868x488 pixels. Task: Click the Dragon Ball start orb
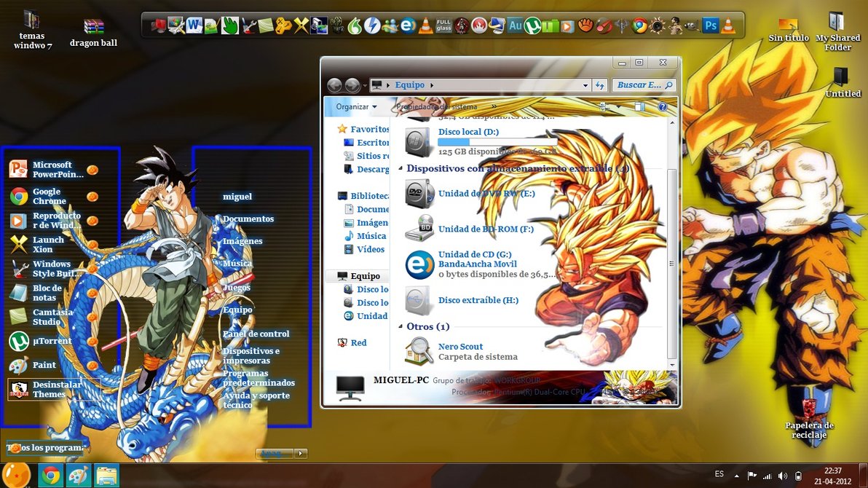pos(17,476)
